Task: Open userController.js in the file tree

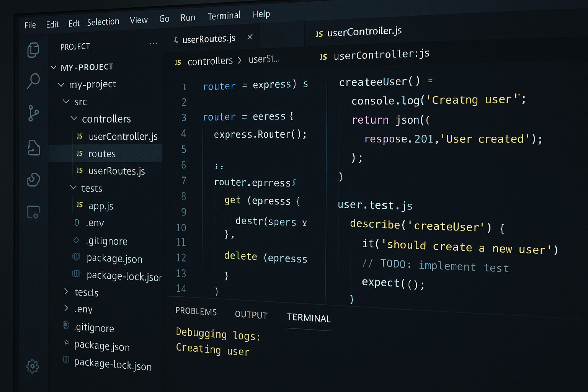Action: (x=122, y=137)
